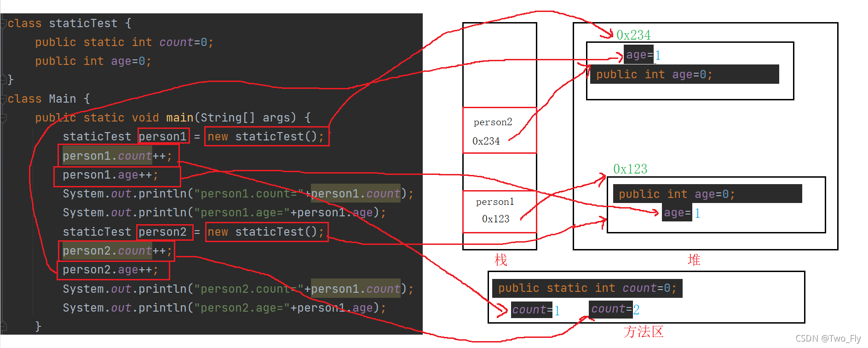Click 'public int age=0;' in 0x123 object
Image resolution: width=868 pixels, height=348 pixels.
[x=677, y=194]
